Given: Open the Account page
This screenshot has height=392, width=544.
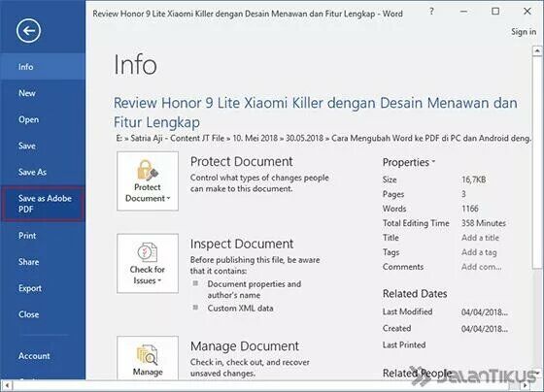Looking at the screenshot, I should tap(43, 356).
